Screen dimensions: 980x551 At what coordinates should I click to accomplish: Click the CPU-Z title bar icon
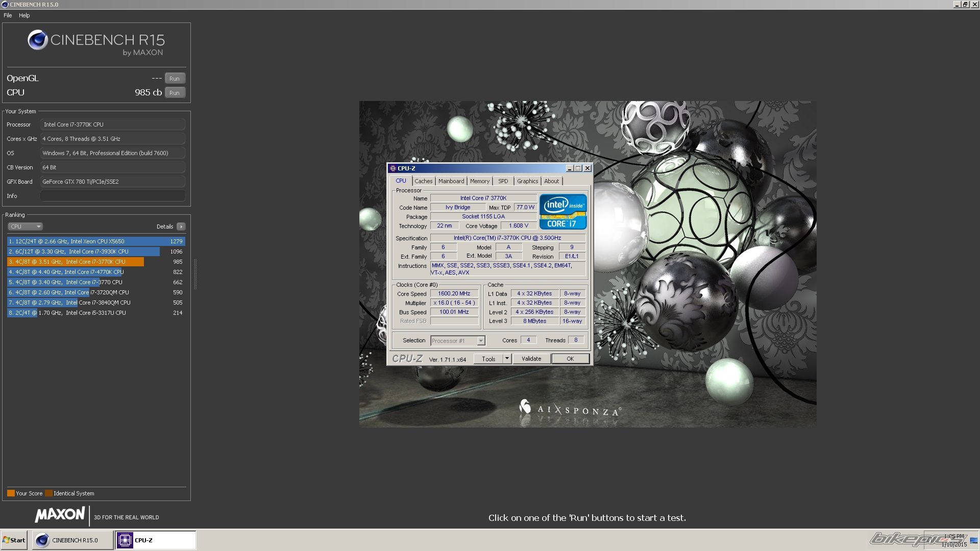[x=393, y=168]
